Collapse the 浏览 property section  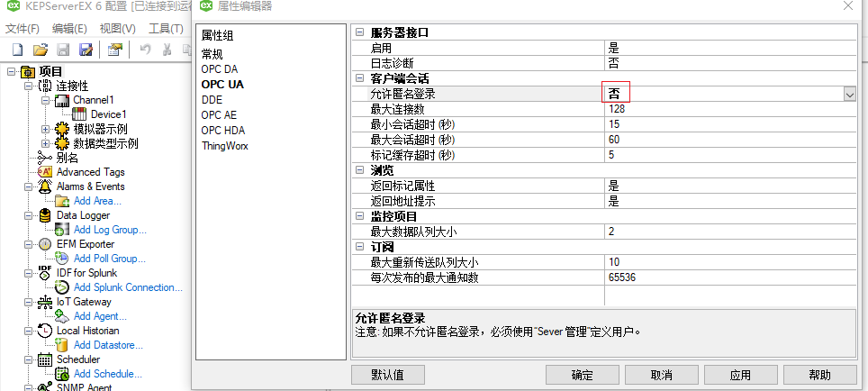click(x=359, y=170)
